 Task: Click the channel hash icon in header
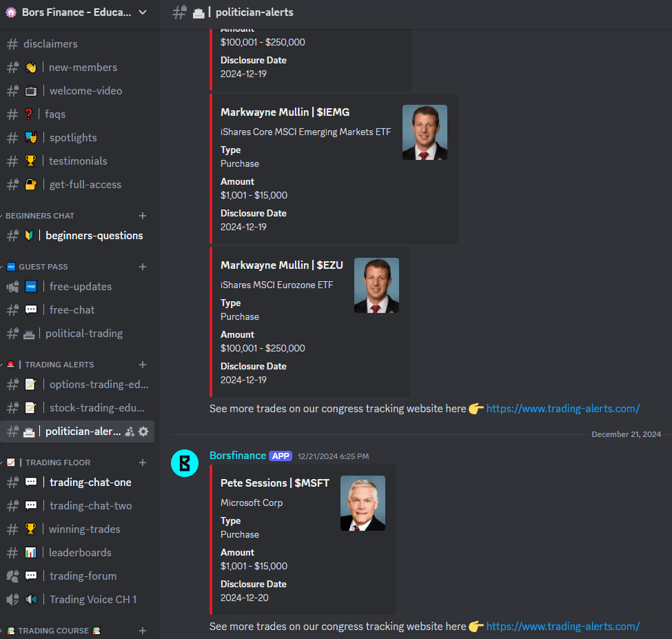179,12
